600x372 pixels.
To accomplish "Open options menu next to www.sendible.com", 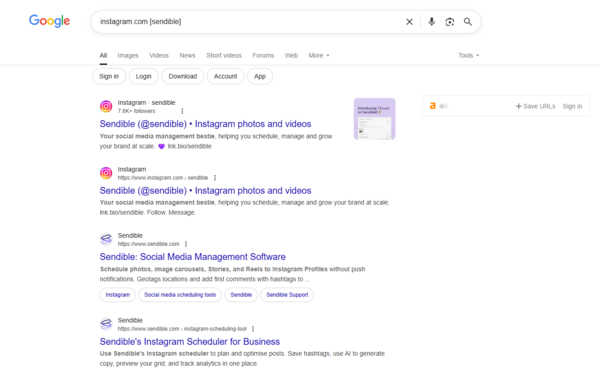I will [x=186, y=244].
